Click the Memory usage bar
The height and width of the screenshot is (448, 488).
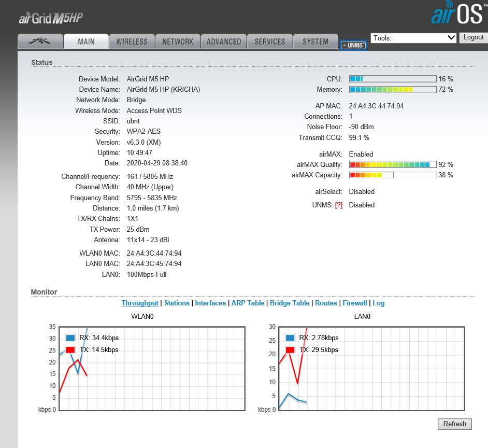point(393,89)
